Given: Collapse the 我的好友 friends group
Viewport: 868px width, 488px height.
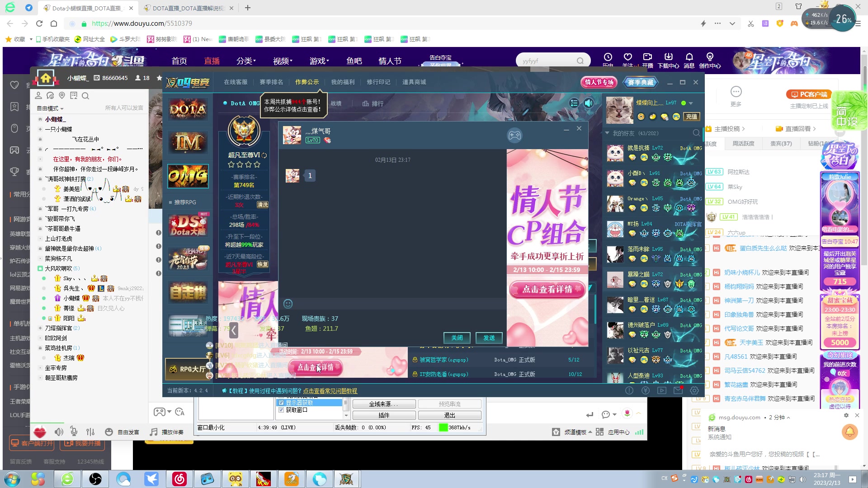Looking at the screenshot, I should pos(607,133).
